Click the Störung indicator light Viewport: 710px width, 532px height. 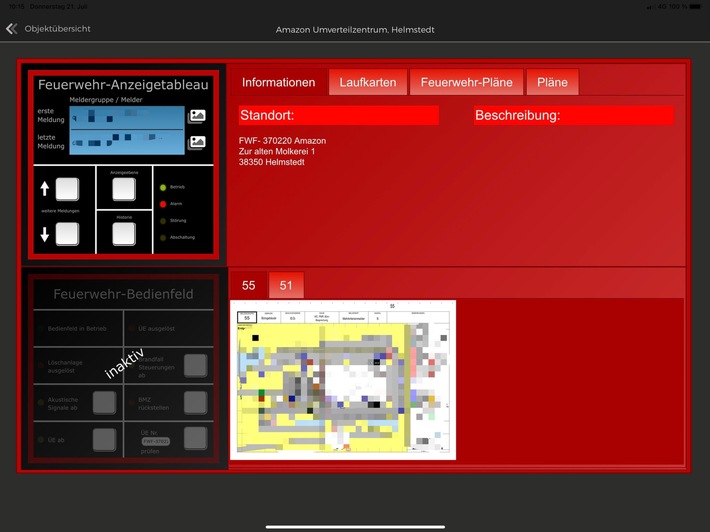point(163,221)
